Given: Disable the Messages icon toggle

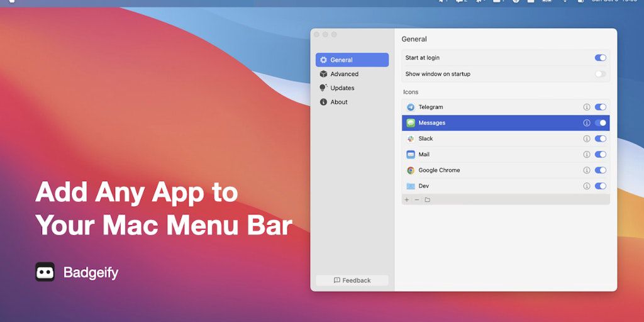Looking at the screenshot, I should pos(601,123).
